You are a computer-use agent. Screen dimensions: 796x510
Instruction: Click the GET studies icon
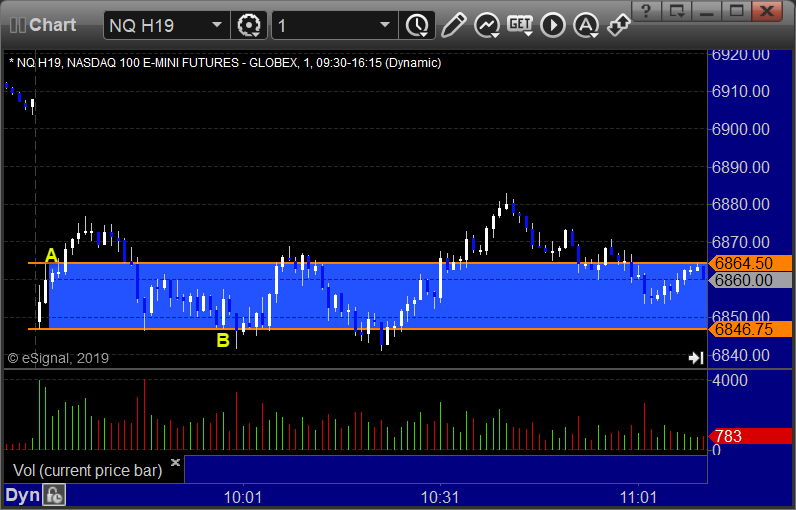[x=520, y=25]
